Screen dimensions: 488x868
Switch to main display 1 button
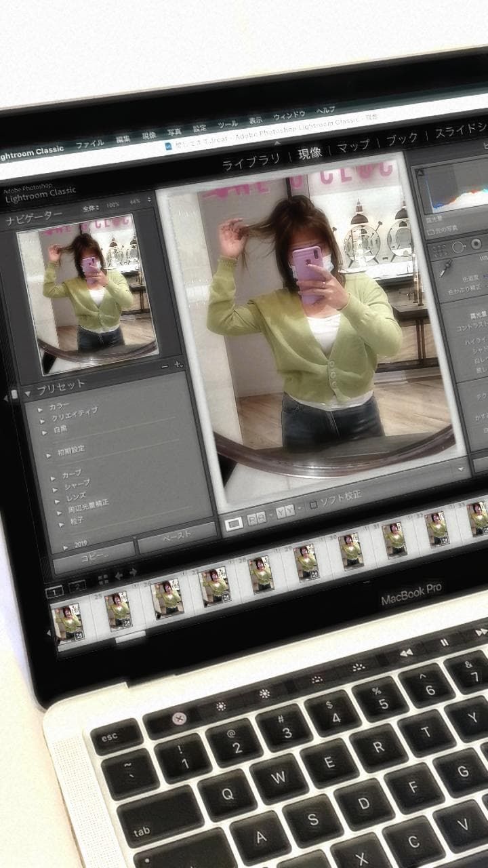[x=54, y=591]
